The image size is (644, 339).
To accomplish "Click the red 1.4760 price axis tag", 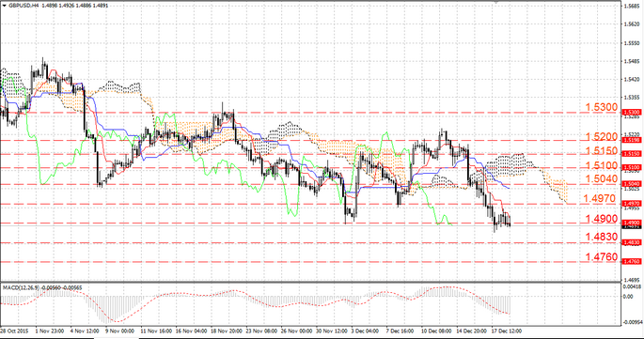I will point(632,261).
